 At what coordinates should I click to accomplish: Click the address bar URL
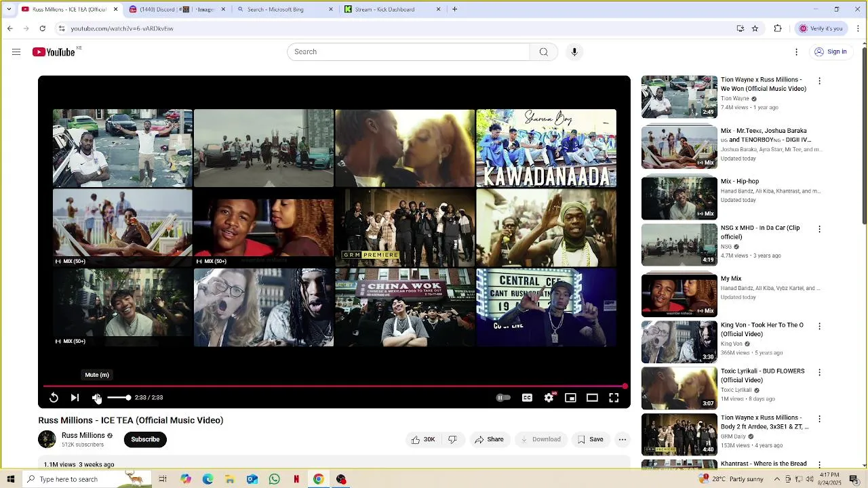coord(122,28)
